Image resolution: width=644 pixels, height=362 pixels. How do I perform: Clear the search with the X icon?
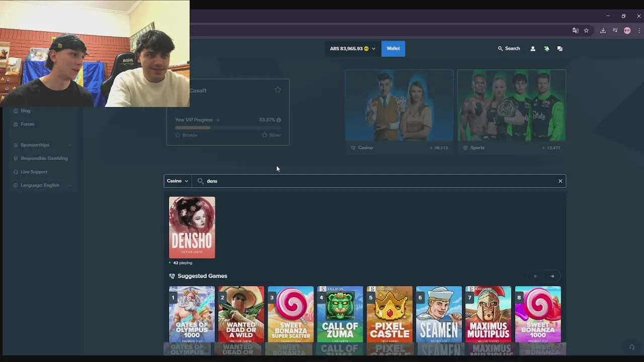(560, 181)
